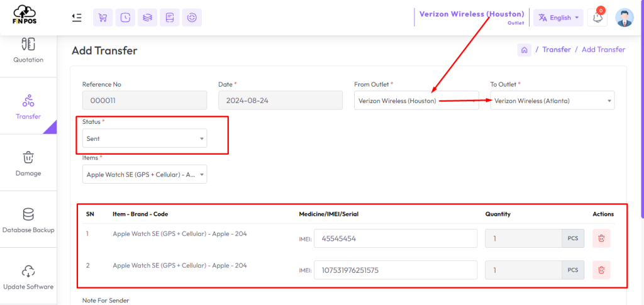This screenshot has height=305, width=644.
Task: Open the Status dropdown showing Sent
Action: [x=145, y=138]
